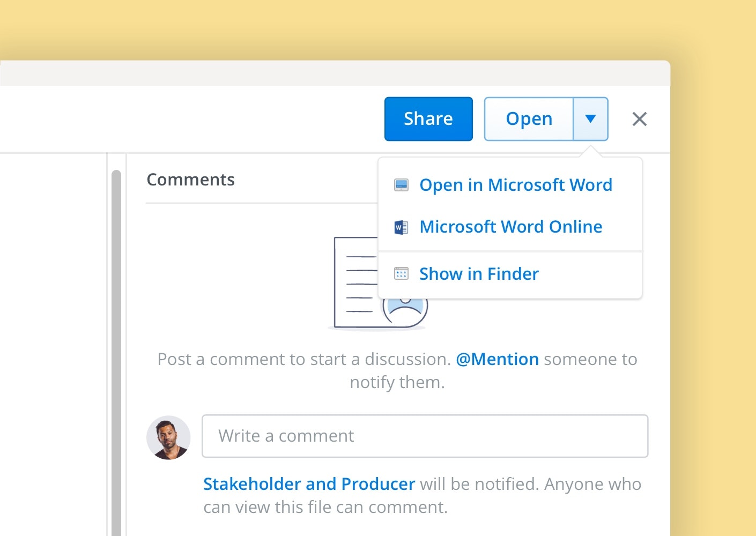The width and height of the screenshot is (756, 536).
Task: Choose Open in Microsoft Word
Action: [510, 185]
